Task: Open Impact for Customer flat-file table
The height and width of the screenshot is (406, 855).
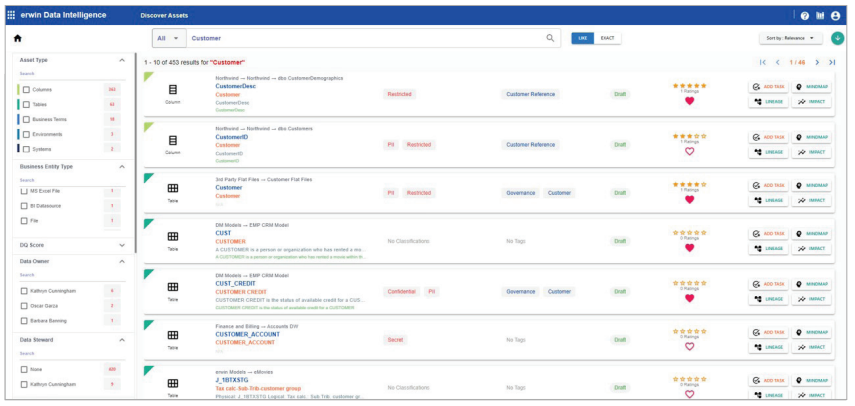Action: (x=811, y=200)
